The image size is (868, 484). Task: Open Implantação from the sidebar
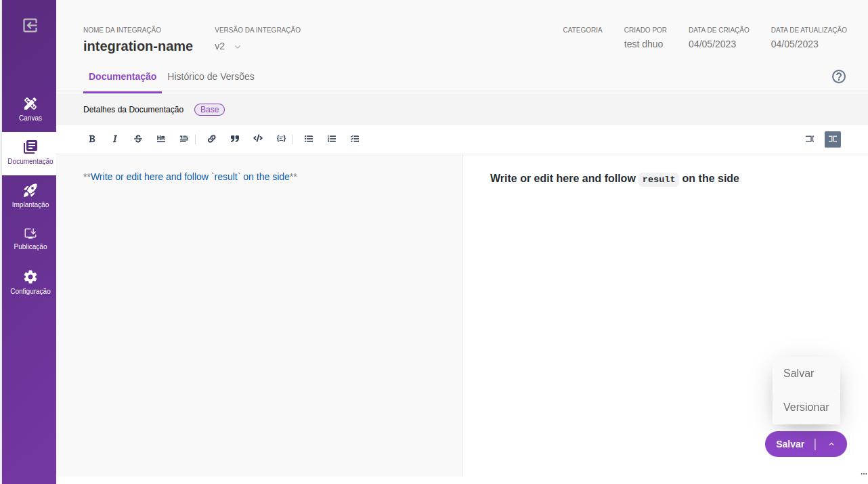(x=30, y=196)
